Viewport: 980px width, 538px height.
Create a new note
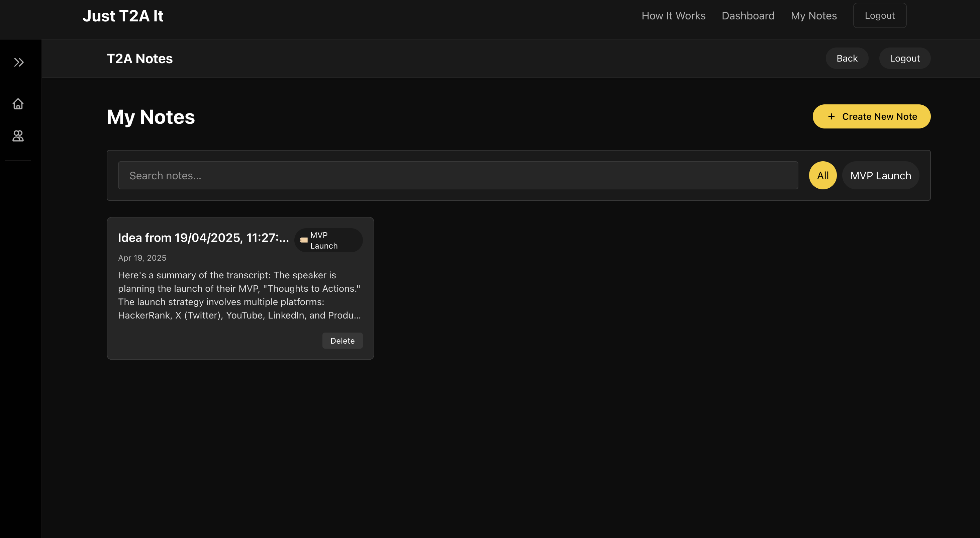click(871, 116)
